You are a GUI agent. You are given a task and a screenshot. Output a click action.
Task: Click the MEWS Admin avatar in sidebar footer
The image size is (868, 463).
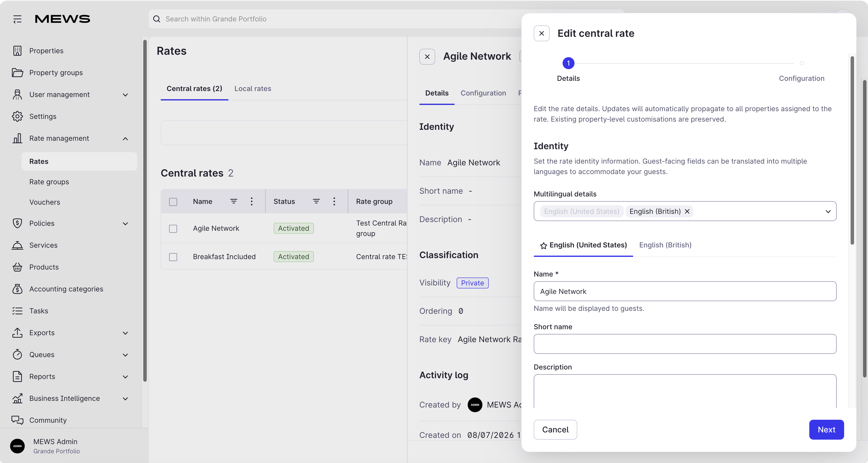17,446
